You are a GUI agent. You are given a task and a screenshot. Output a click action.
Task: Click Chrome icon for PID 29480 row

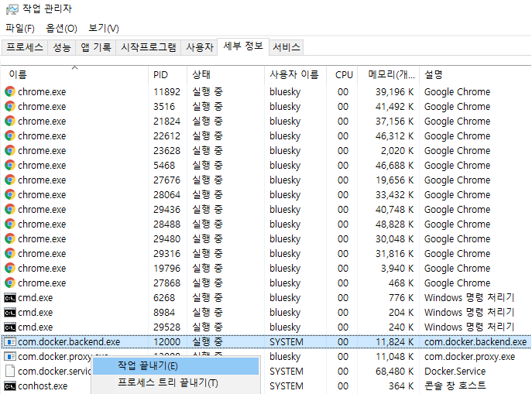[x=10, y=238]
